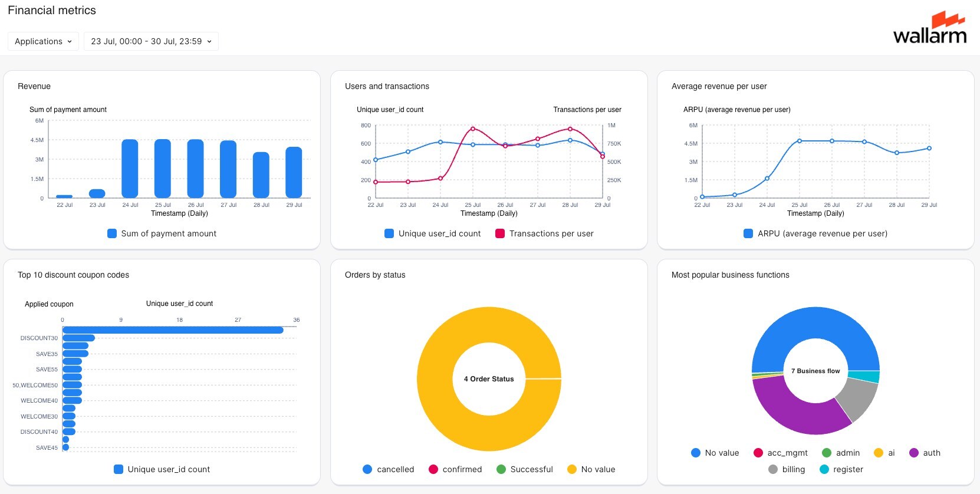Click the Top 10 discount coupon codes title
This screenshot has width=980, height=494.
point(73,275)
